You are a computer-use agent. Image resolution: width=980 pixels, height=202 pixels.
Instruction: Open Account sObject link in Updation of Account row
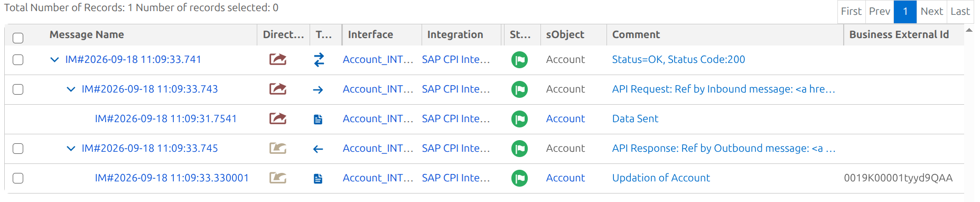(x=565, y=178)
